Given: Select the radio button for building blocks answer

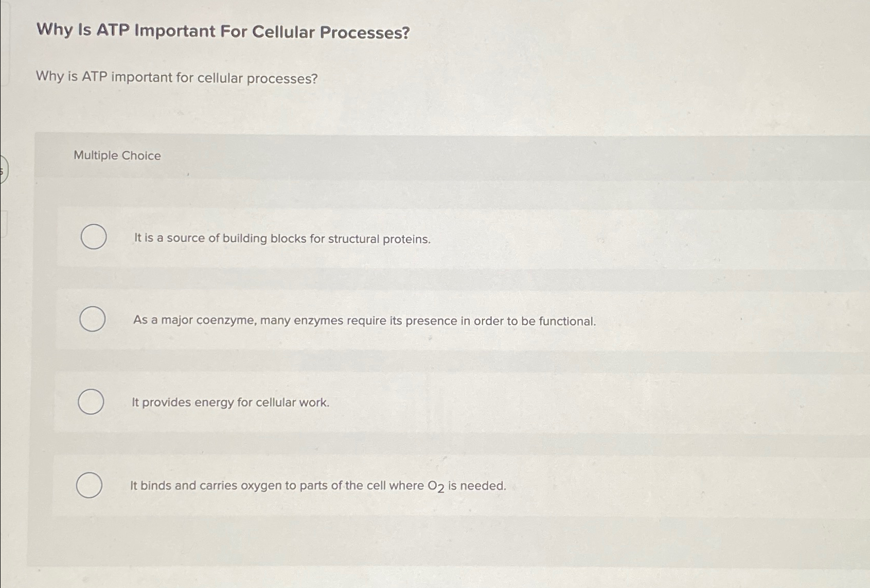Looking at the screenshot, I should click(x=93, y=237).
